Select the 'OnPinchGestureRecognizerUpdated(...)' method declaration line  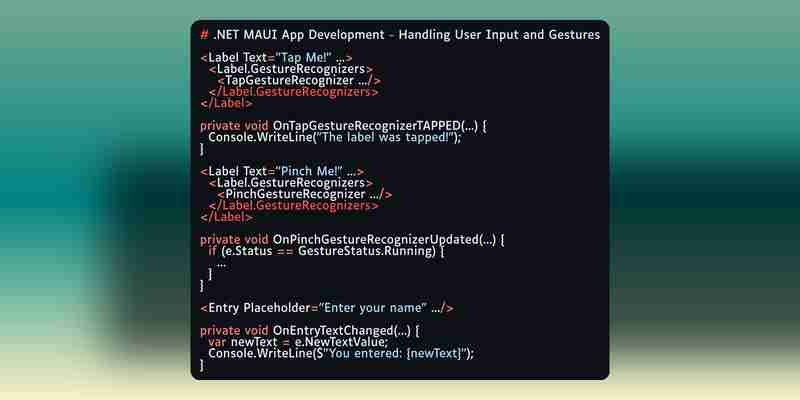(352, 240)
